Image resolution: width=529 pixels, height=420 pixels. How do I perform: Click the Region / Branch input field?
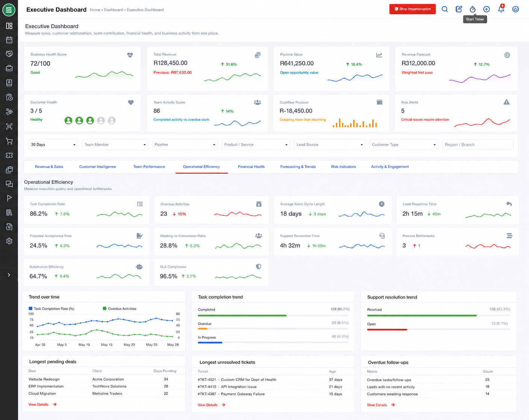click(478, 145)
